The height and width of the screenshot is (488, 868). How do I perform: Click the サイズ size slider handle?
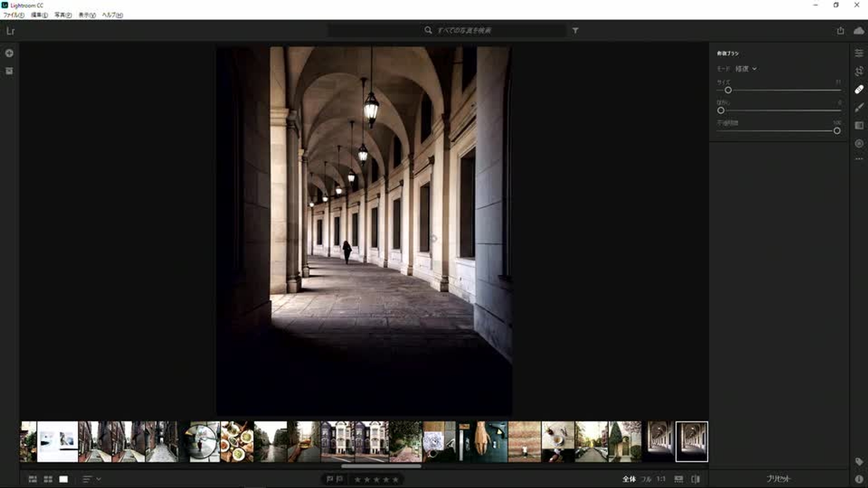point(728,90)
